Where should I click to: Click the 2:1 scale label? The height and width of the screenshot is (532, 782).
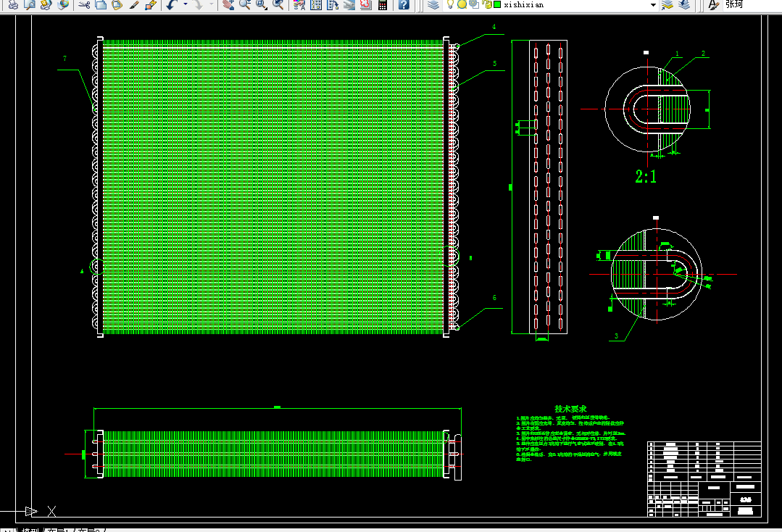coord(646,176)
